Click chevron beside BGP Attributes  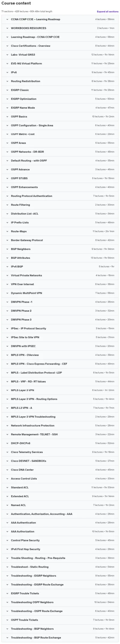click(7, 258)
